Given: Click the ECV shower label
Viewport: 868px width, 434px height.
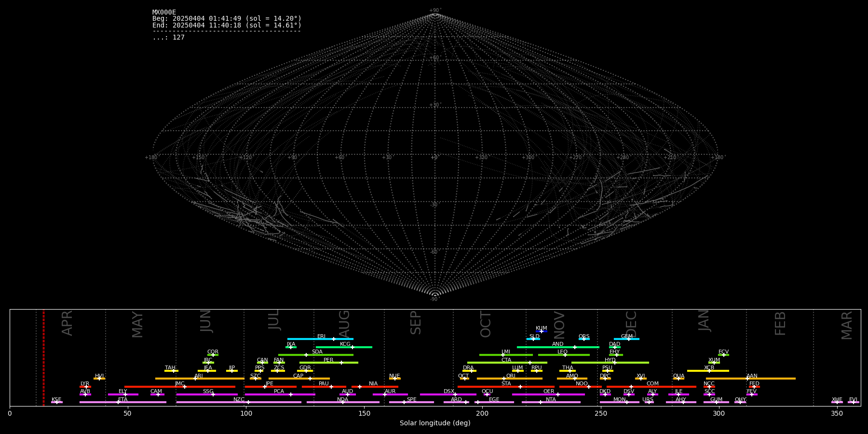Looking at the screenshot, I should pos(723,352).
